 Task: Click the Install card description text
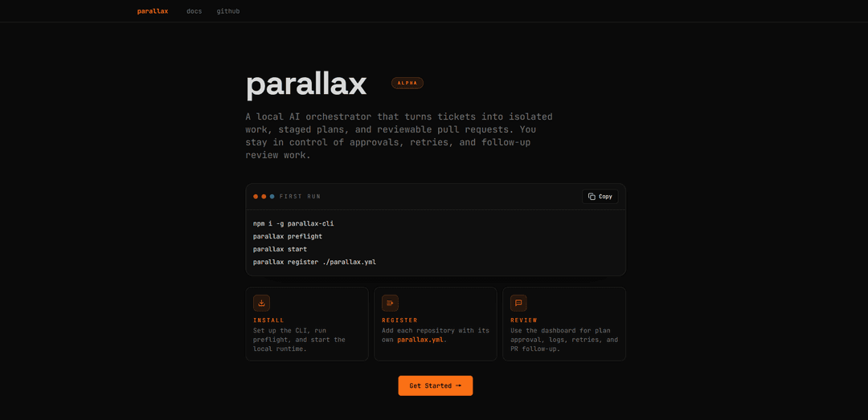(300, 340)
